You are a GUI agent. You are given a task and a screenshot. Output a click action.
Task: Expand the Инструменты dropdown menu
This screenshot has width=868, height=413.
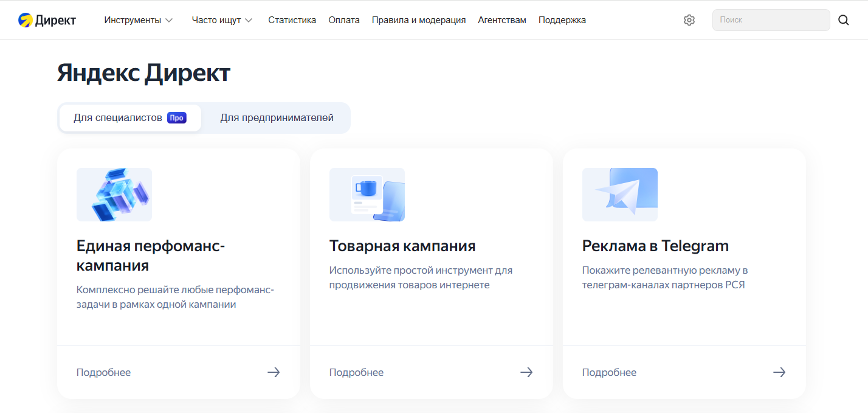click(x=139, y=20)
